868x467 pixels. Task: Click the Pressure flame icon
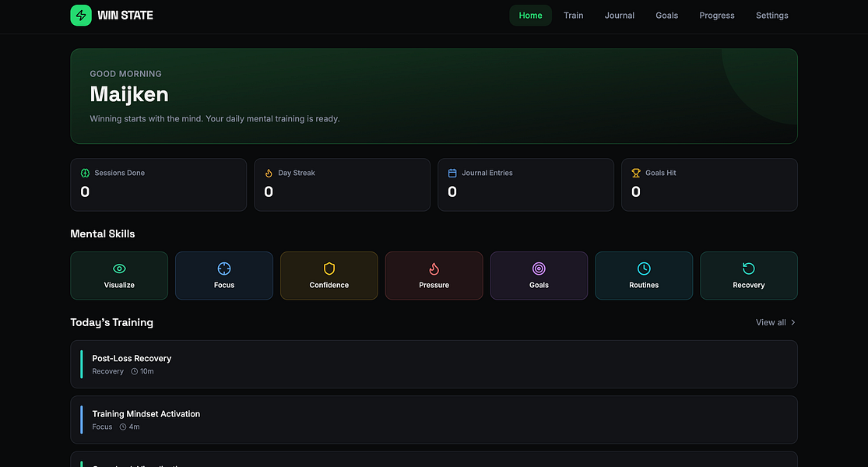pos(434,269)
